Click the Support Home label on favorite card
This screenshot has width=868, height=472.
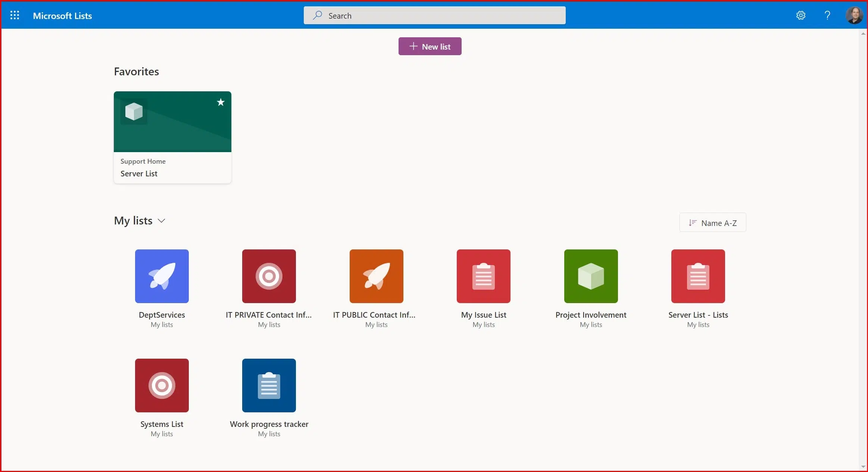(x=143, y=161)
